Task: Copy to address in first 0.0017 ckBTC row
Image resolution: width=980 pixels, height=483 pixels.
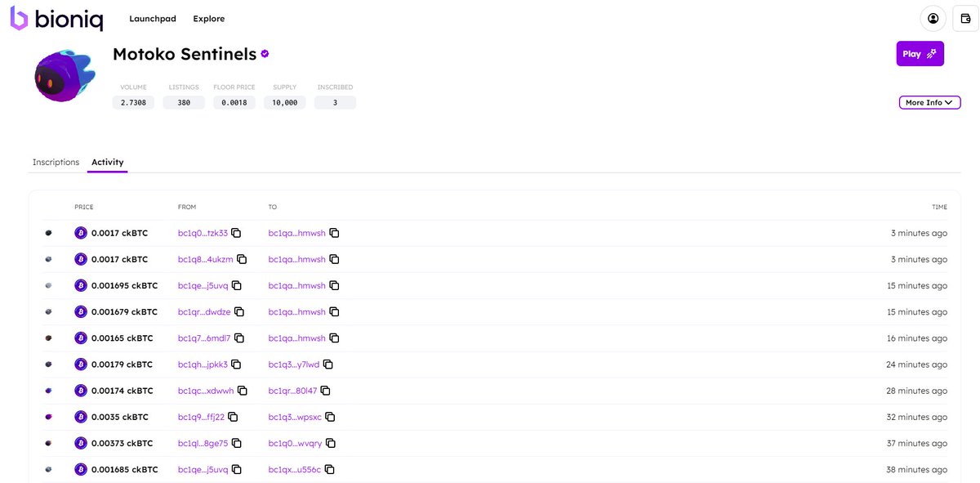Action: pyautogui.click(x=334, y=233)
